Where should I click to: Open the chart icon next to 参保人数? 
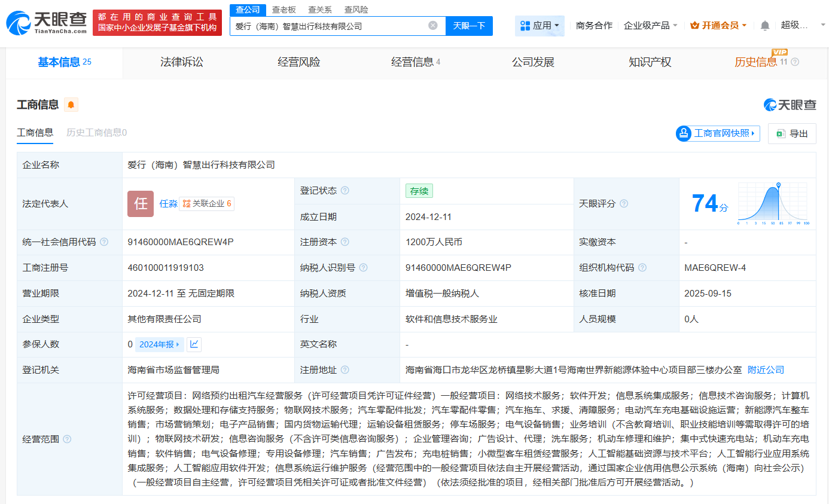[193, 344]
